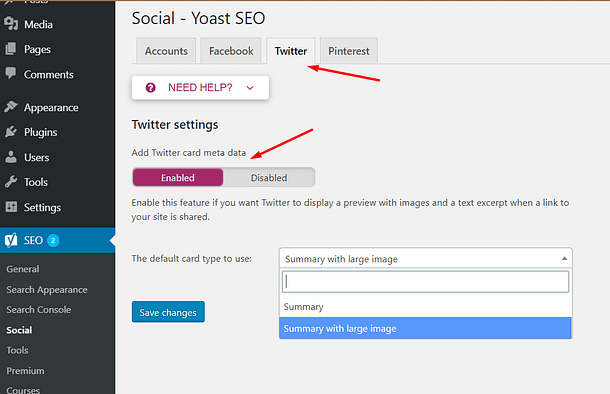The height and width of the screenshot is (394, 610).
Task: Click the Pages icon in the sidebar
Action: pyautogui.click(x=11, y=49)
